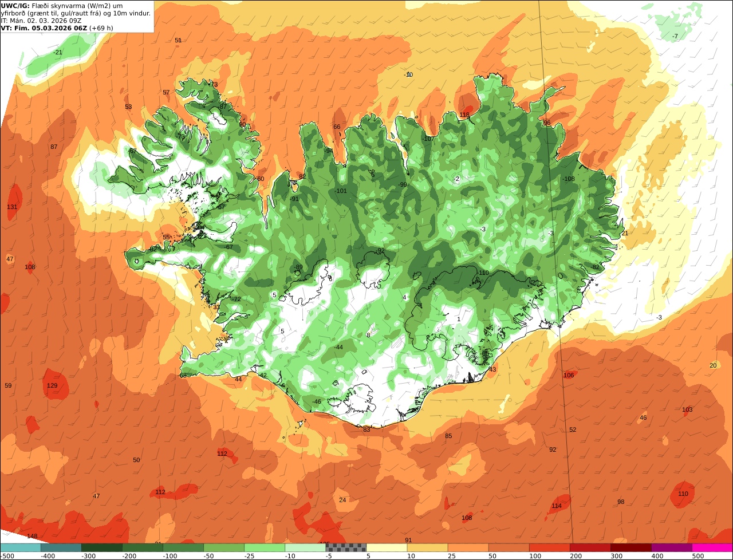733x560 pixels.
Task: Click the map value '55' off Snæfellsnes
Action: pos(166,237)
